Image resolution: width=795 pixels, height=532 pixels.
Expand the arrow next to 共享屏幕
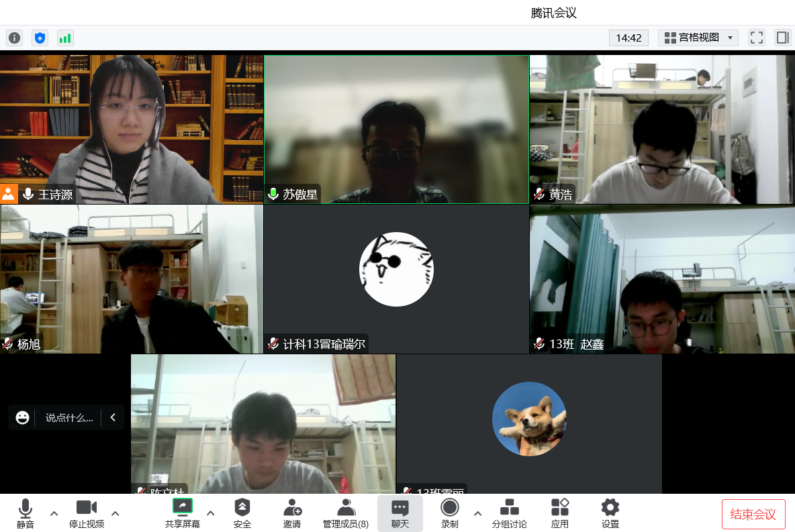pos(211,513)
